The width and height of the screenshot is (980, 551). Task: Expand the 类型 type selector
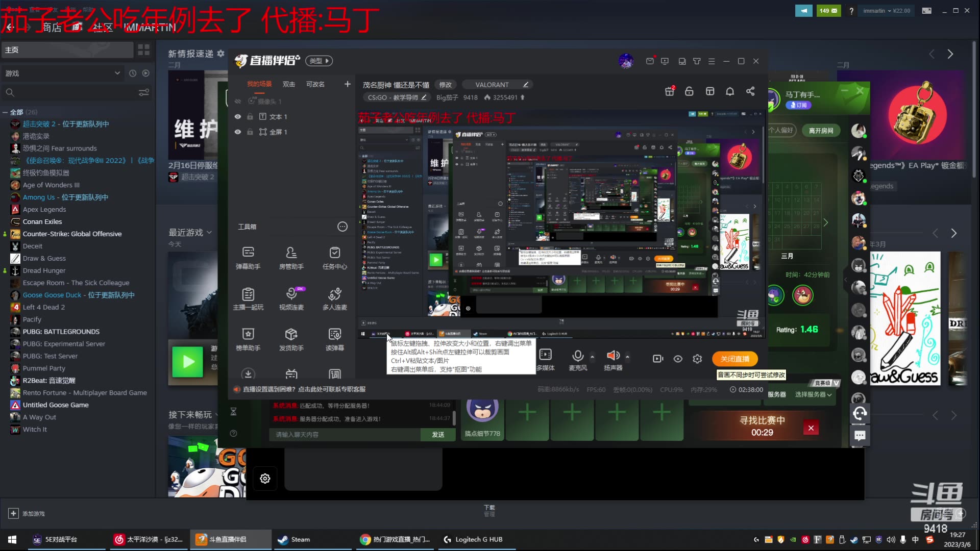pos(319,61)
